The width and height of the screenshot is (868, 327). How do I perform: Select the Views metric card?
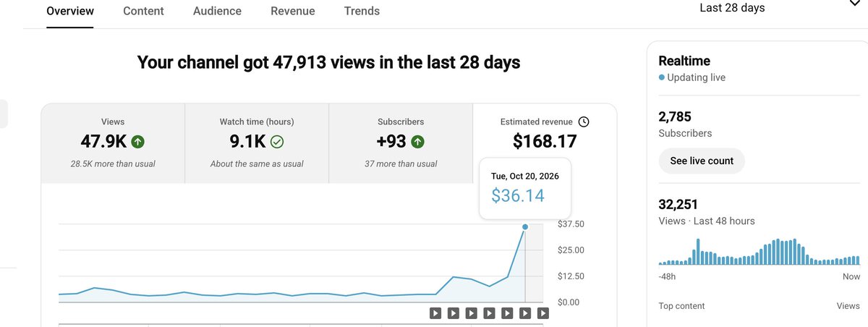tap(113, 143)
